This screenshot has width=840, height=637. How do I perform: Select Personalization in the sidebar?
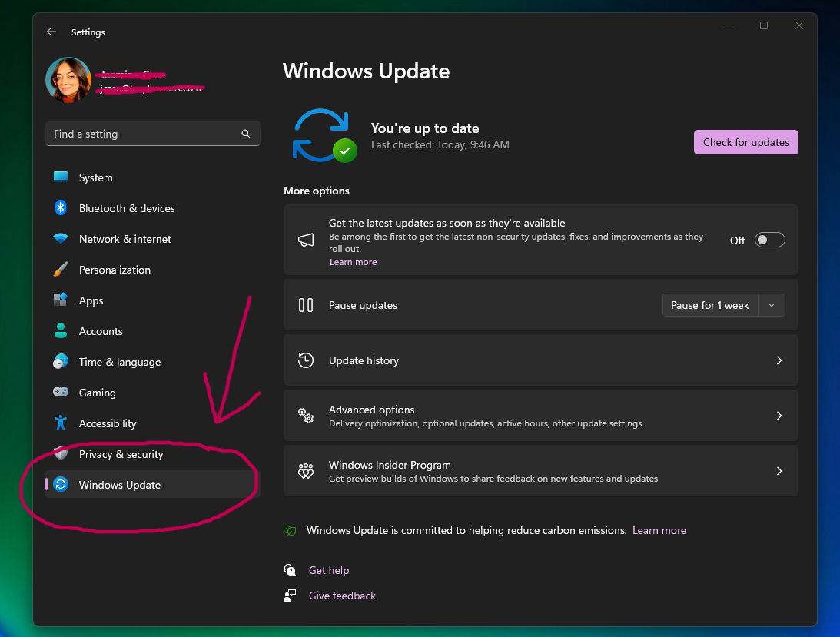(x=115, y=270)
